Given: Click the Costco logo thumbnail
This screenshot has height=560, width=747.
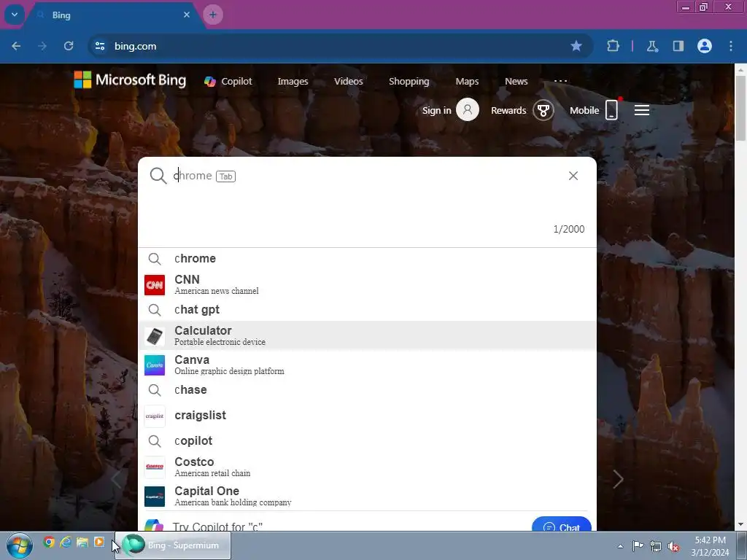Looking at the screenshot, I should coord(155,467).
